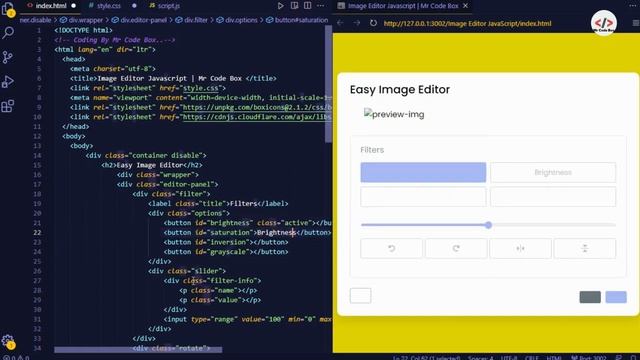Screen dimensions: 640x360
Task: Click the rotate right icon button
Action: [x=456, y=248]
